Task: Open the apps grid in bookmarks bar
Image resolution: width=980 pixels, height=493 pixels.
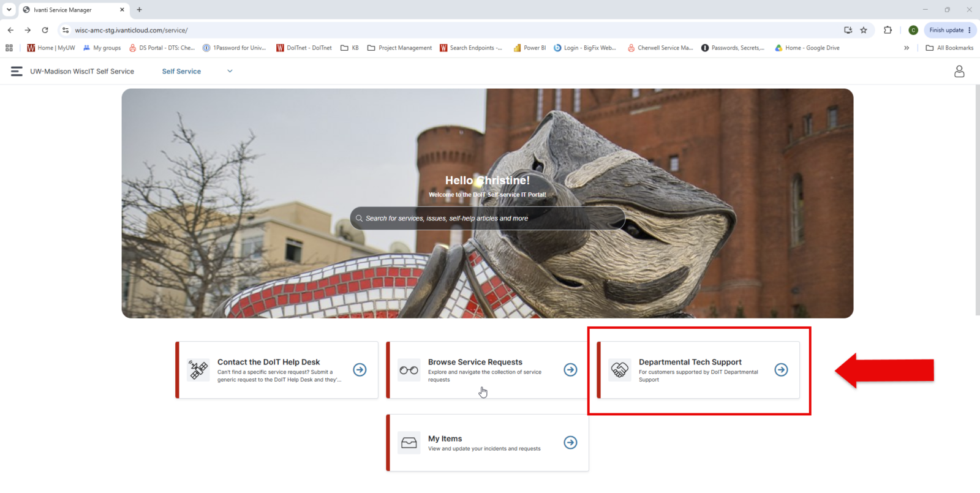Action: [x=9, y=48]
